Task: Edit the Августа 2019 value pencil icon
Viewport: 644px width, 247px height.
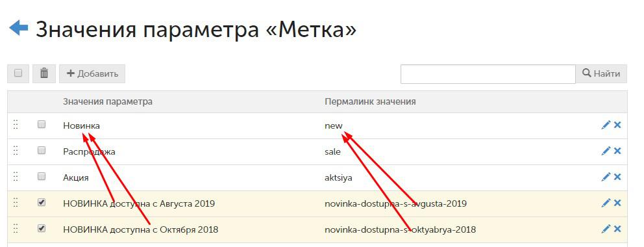Action: pyautogui.click(x=606, y=203)
